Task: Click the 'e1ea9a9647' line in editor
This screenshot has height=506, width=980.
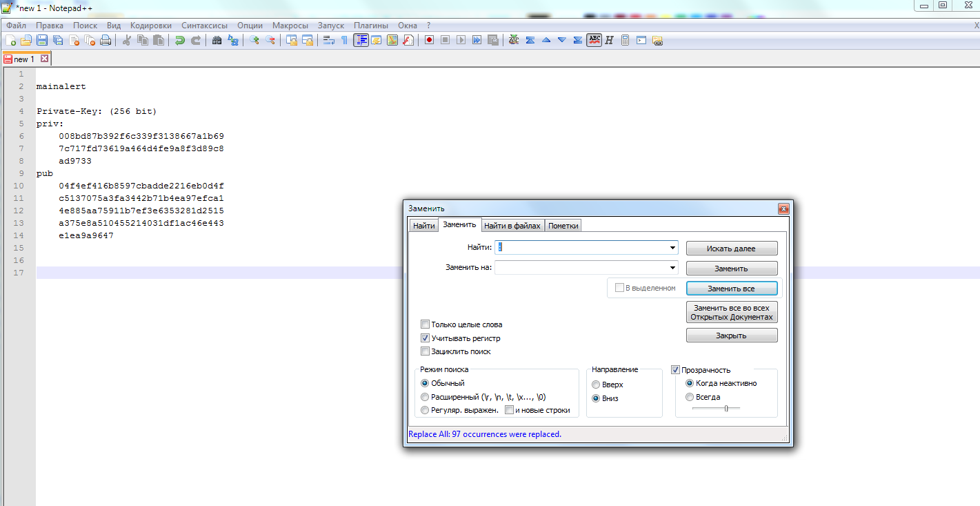Action: pyautogui.click(x=86, y=235)
